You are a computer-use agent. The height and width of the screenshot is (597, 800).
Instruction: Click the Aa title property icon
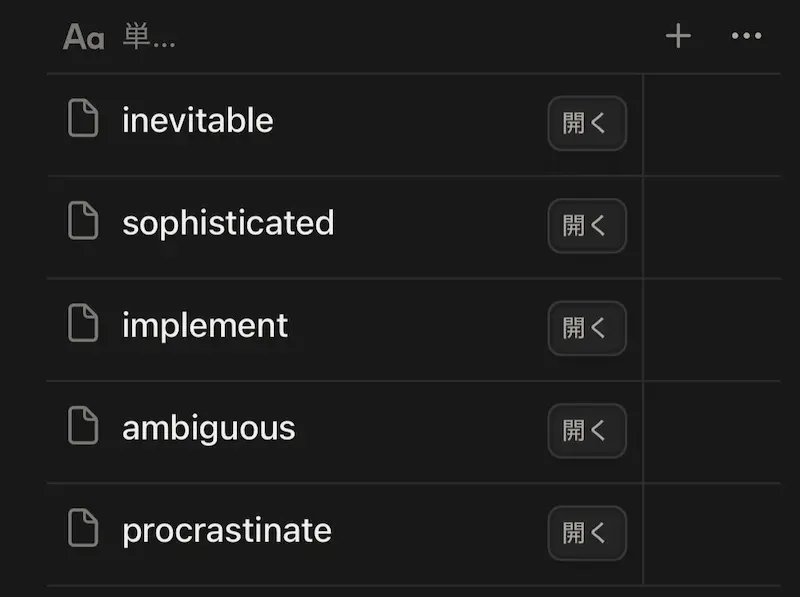(83, 37)
